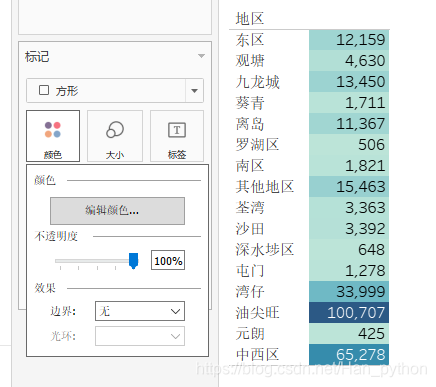
Task: Click the dark blue 100,707 cell
Action: 349,313
